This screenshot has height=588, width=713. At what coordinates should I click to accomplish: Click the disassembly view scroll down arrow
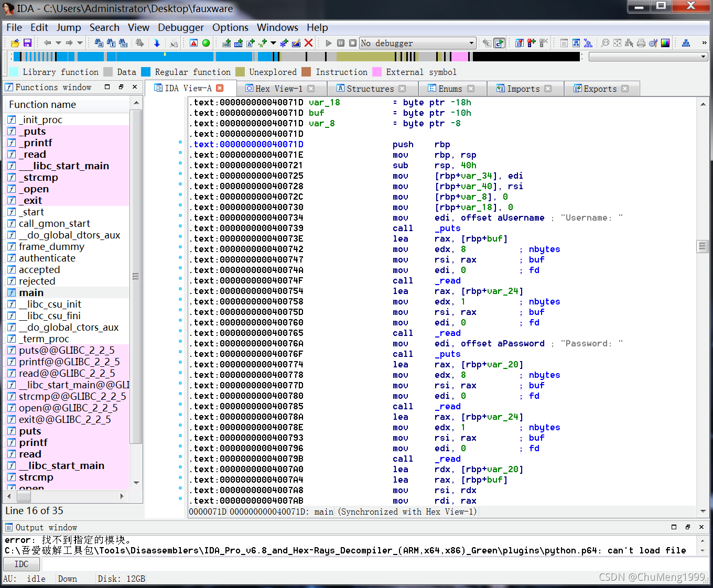point(703,511)
